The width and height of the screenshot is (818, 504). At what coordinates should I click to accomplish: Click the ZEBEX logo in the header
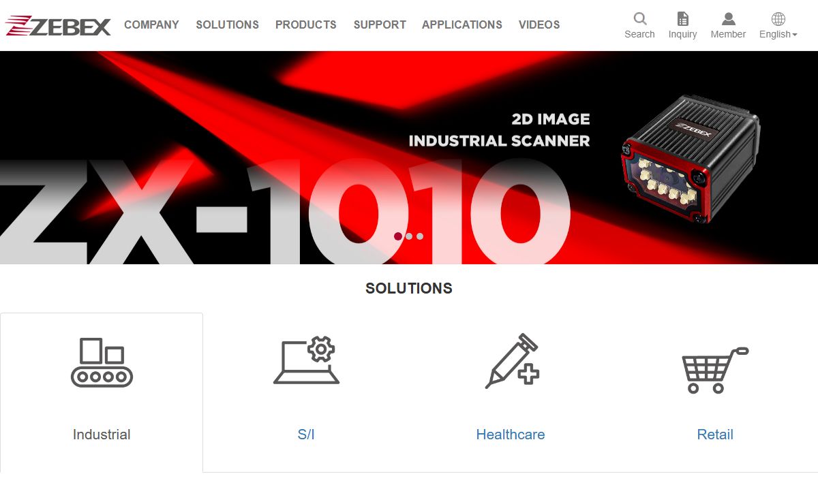click(58, 26)
